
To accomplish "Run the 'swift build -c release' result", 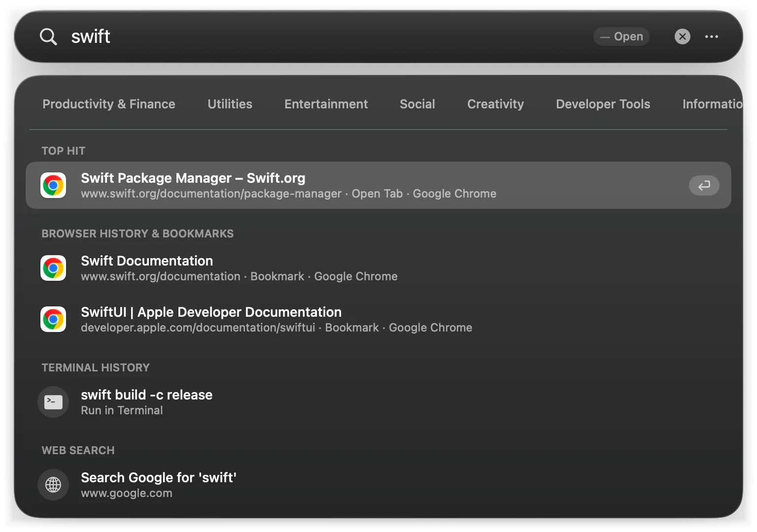I will [378, 402].
